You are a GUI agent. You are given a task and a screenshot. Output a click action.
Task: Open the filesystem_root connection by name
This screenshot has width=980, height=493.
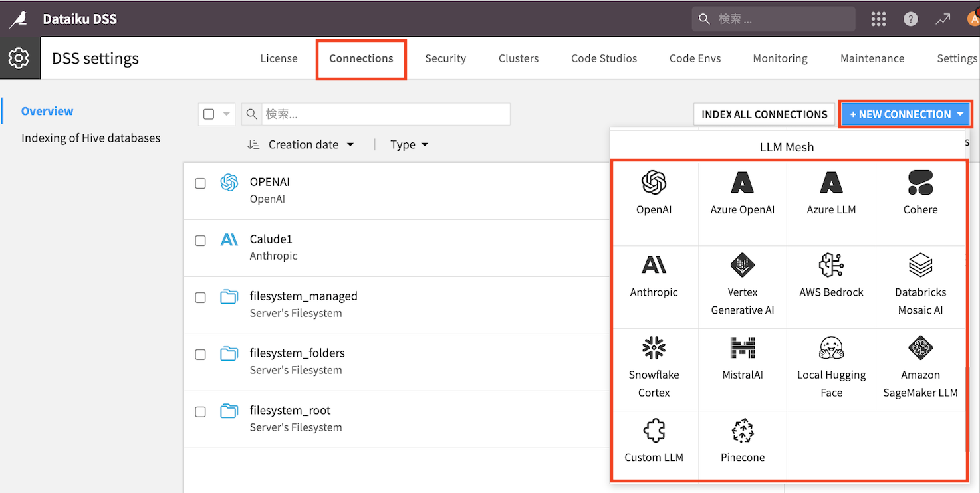tap(290, 411)
